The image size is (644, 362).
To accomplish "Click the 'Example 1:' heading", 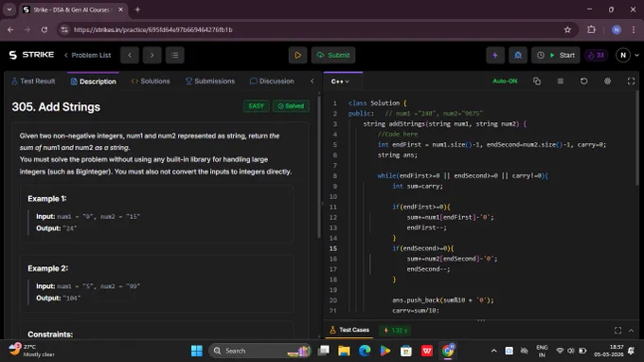I will (47, 198).
